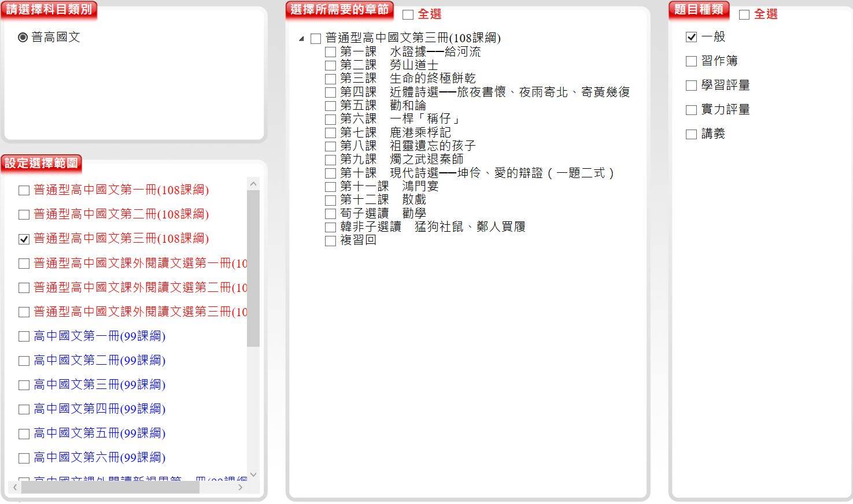Enable the 學習評量 question type

[691, 86]
